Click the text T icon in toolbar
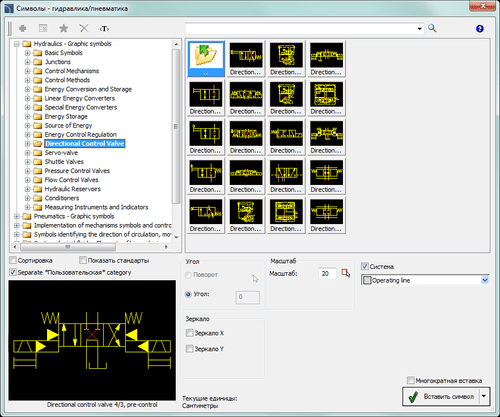The image size is (500, 417). [104, 29]
